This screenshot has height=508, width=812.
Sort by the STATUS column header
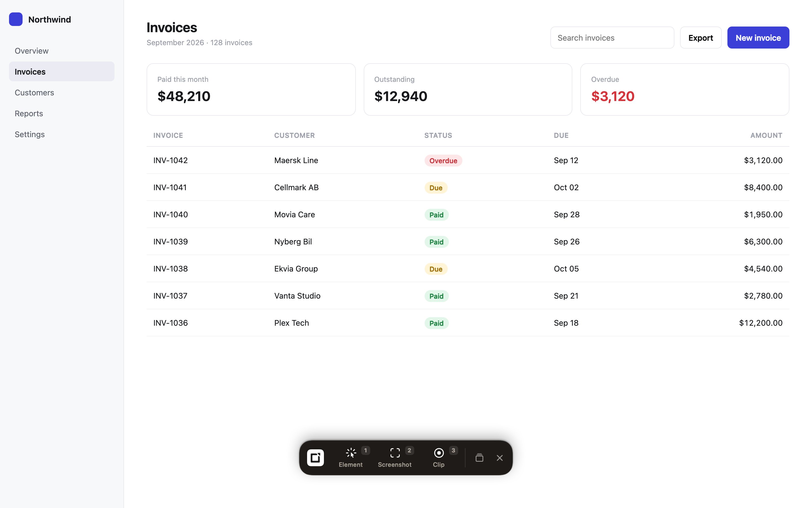[x=438, y=135]
